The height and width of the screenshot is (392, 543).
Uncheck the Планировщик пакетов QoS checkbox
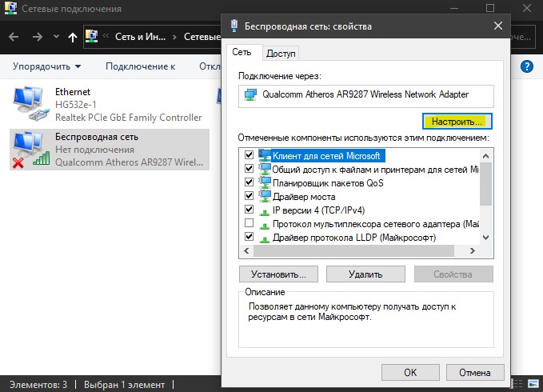click(x=249, y=182)
